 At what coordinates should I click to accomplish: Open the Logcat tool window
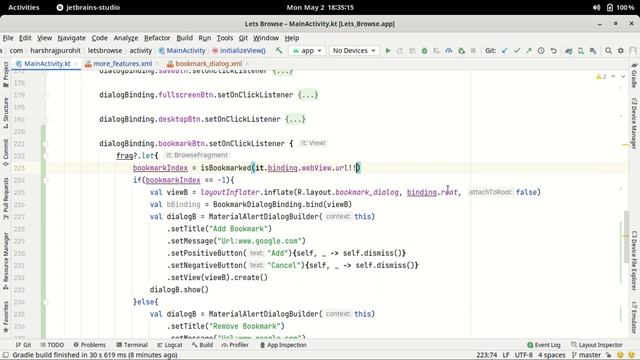[x=170, y=345]
